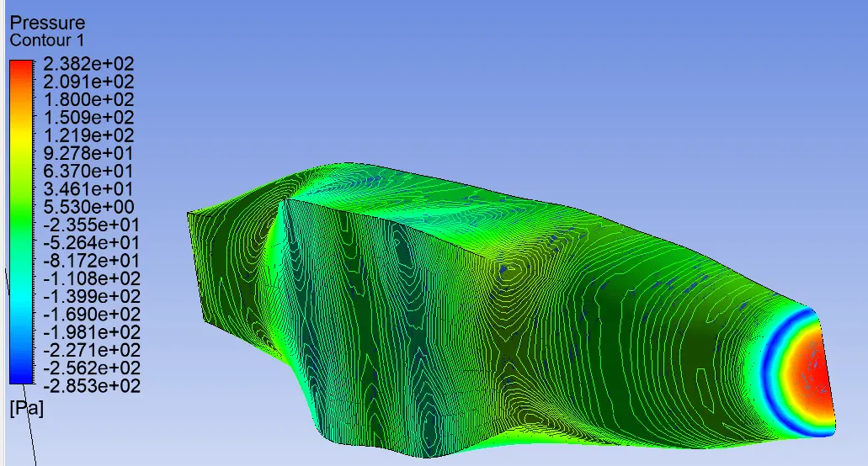Select the maximum value 2.382e+02

click(88, 64)
